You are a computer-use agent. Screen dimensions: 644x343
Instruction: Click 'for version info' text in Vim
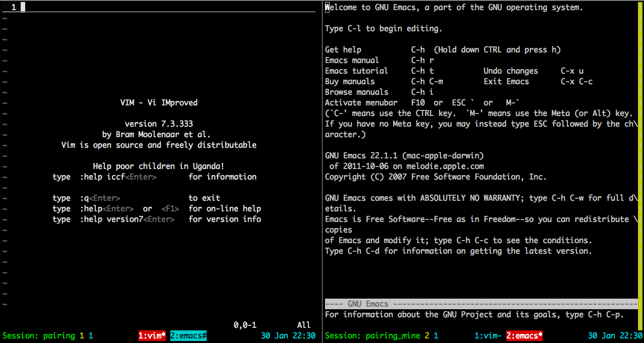pos(225,219)
